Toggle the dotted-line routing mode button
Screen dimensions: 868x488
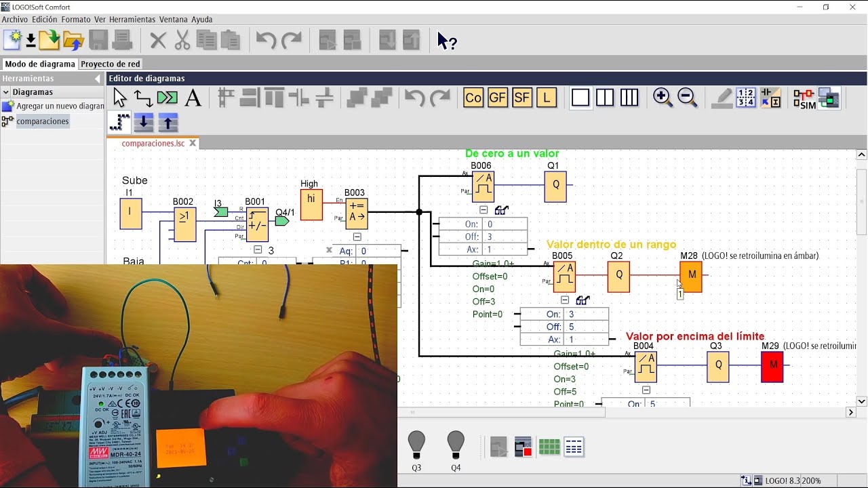coord(119,123)
